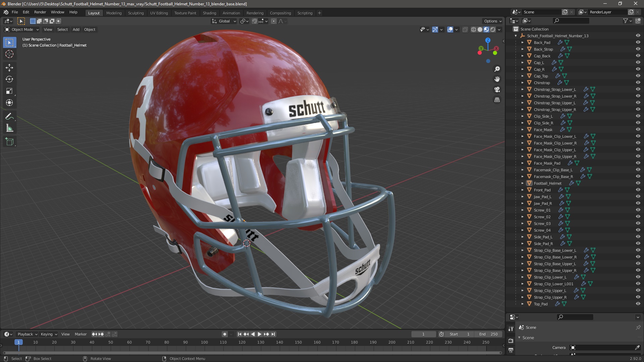The image size is (644, 362).
Task: Toggle viewport overlays button
Action: (x=450, y=29)
